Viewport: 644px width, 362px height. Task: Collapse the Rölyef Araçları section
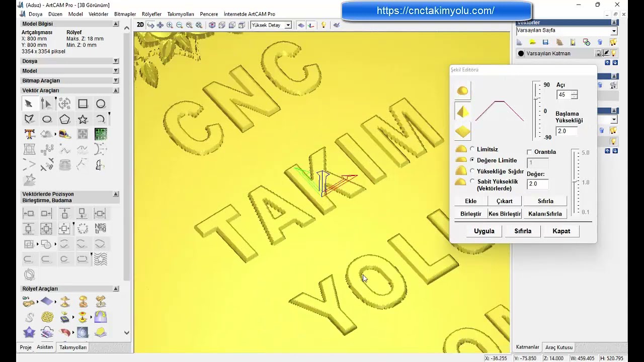point(116,289)
